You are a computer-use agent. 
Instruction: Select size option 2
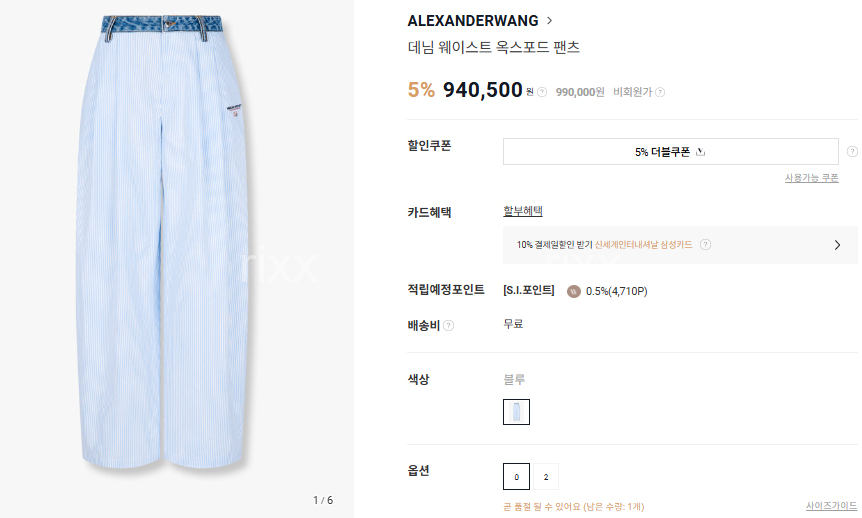point(545,477)
